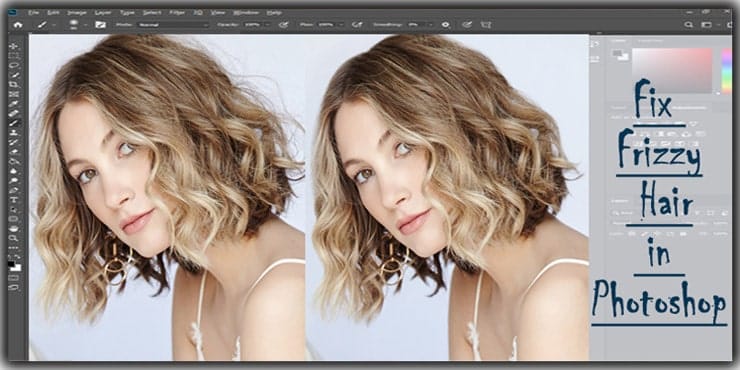The height and width of the screenshot is (370, 740).
Task: Open the brush Mode dropdown
Action: coord(173,25)
